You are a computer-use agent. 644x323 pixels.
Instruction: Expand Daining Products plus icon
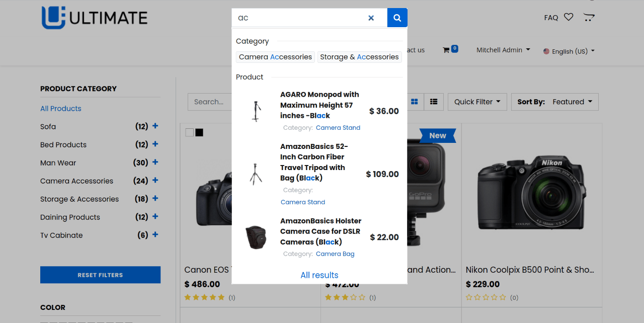[x=155, y=217]
